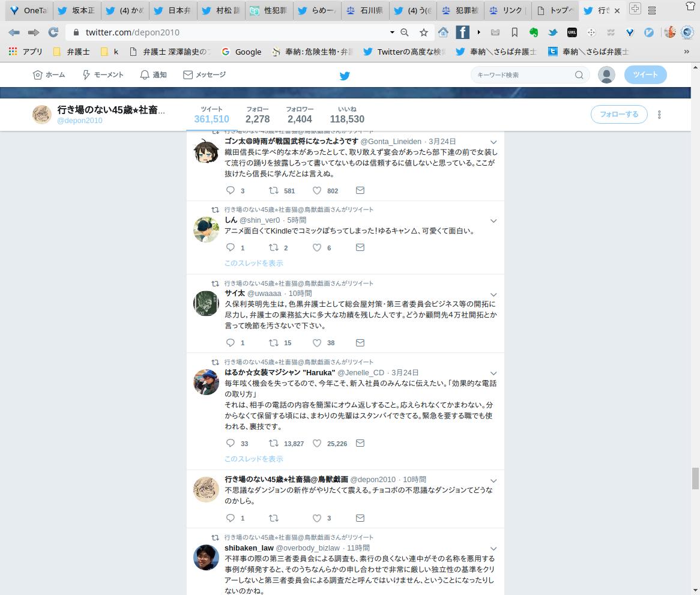This screenshot has height=595, width=700.
Task: Like the depon2010 tweet with 3 likes
Action: click(x=317, y=518)
